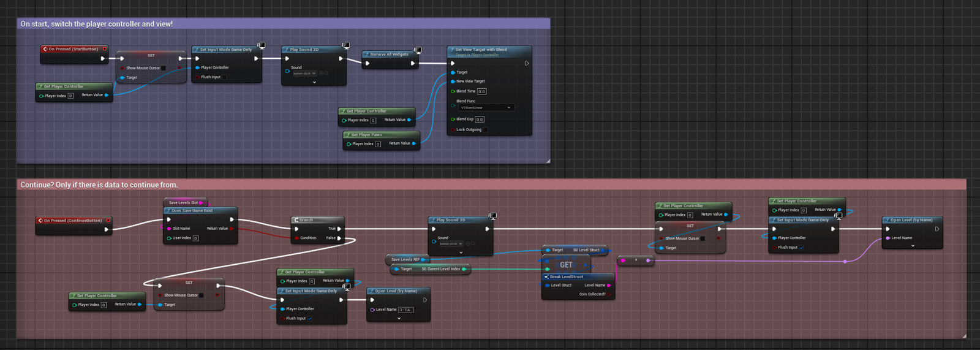Click the False execution pin on Branch node
This screenshot has height=350, width=980.
point(339,238)
